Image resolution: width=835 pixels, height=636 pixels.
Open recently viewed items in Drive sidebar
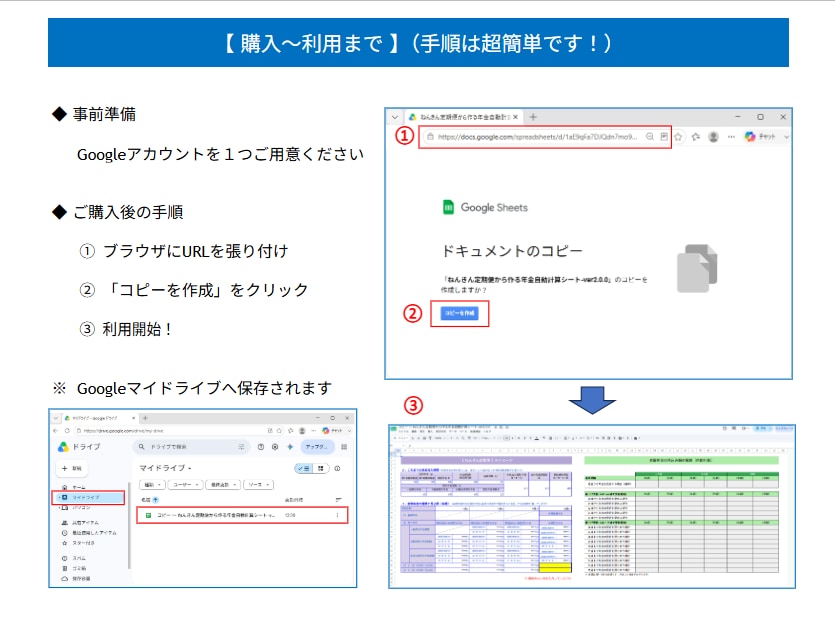89,533
